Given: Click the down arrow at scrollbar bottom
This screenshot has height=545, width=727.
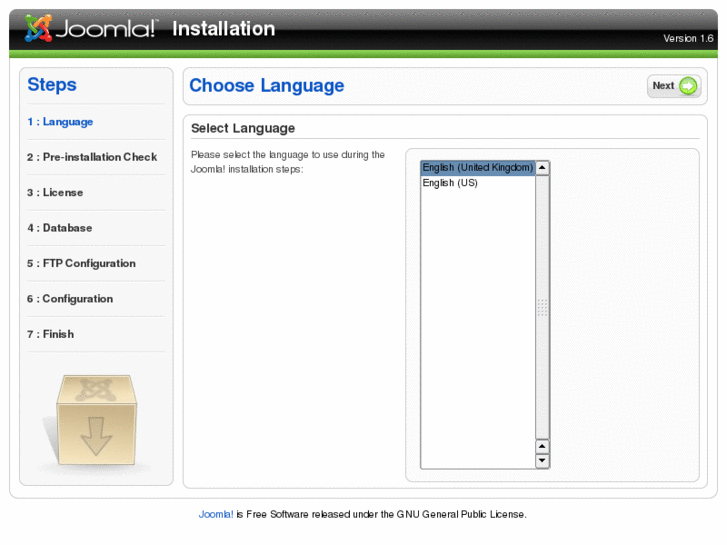Looking at the screenshot, I should point(542,461).
